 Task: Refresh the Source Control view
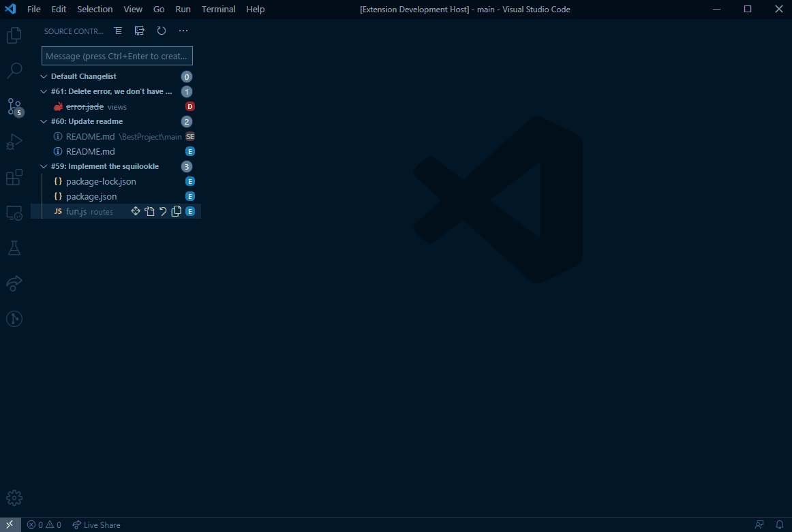pos(161,31)
